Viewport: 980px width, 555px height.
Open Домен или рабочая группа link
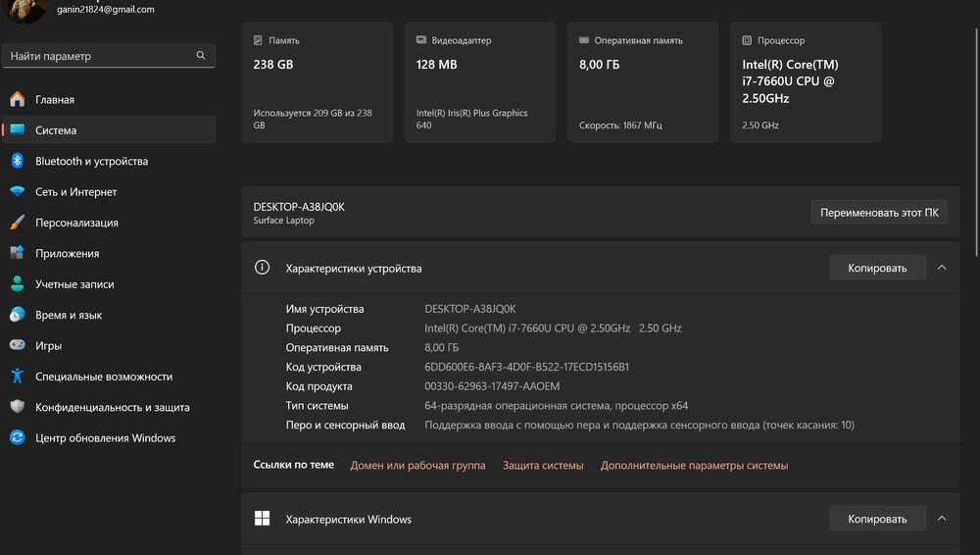(x=417, y=466)
